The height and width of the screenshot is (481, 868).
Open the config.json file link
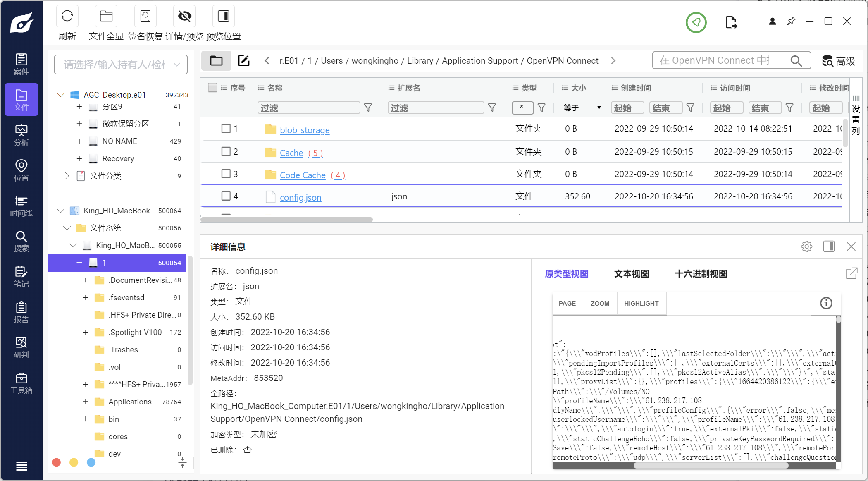(x=300, y=197)
